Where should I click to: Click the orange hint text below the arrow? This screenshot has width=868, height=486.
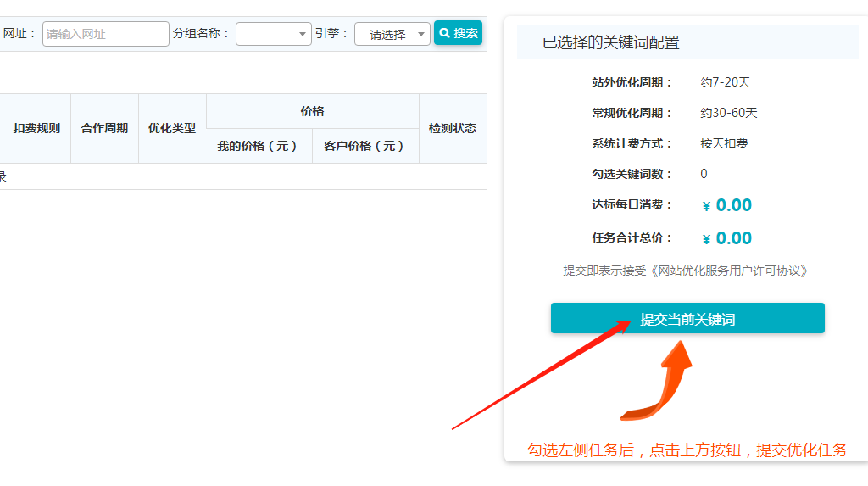(687, 450)
